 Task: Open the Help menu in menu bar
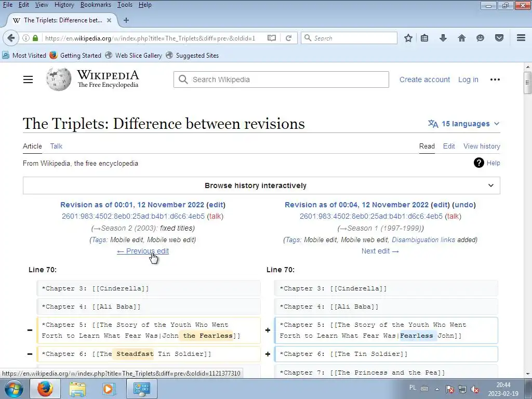tap(145, 5)
